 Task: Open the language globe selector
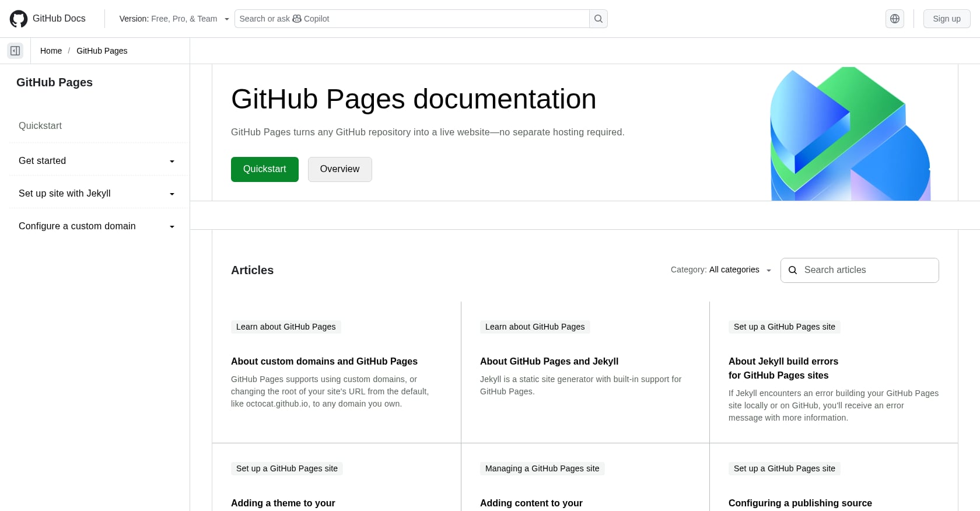point(895,19)
